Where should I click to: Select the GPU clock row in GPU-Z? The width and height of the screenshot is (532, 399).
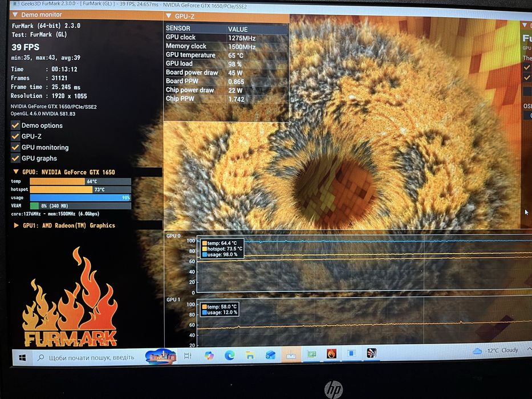(x=226, y=38)
